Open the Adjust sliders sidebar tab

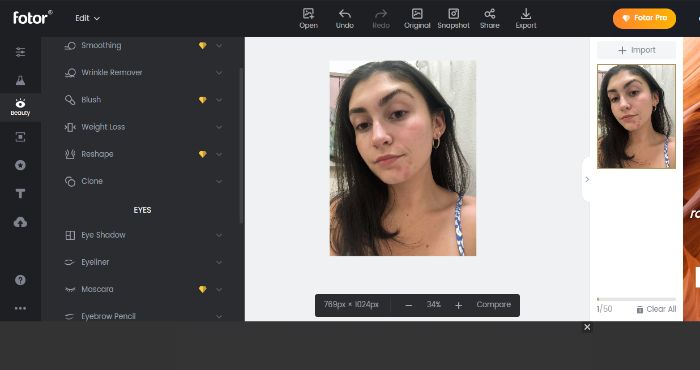tap(21, 52)
